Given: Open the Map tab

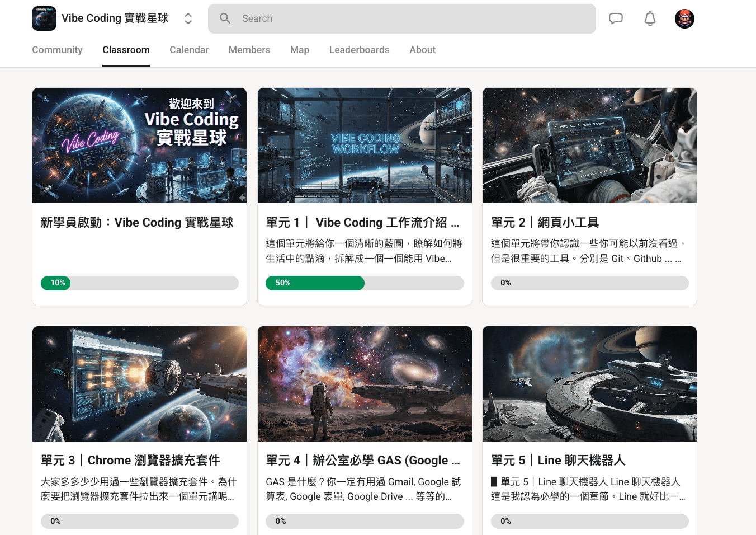Looking at the screenshot, I should (x=300, y=50).
